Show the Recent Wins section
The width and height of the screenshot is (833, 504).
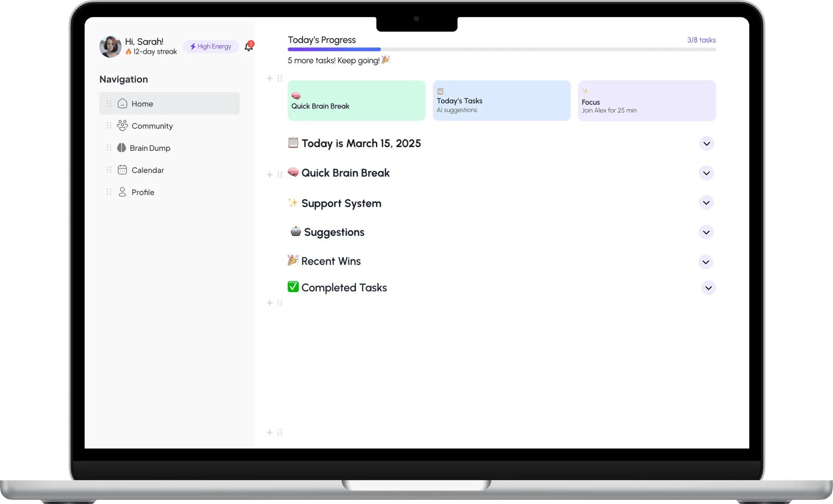pos(706,262)
